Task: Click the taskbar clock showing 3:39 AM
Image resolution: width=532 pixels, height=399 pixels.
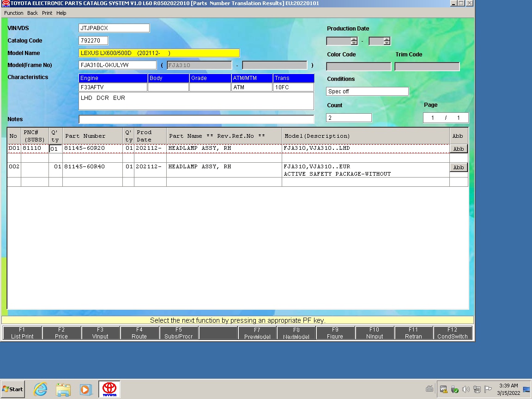Action: click(x=508, y=386)
